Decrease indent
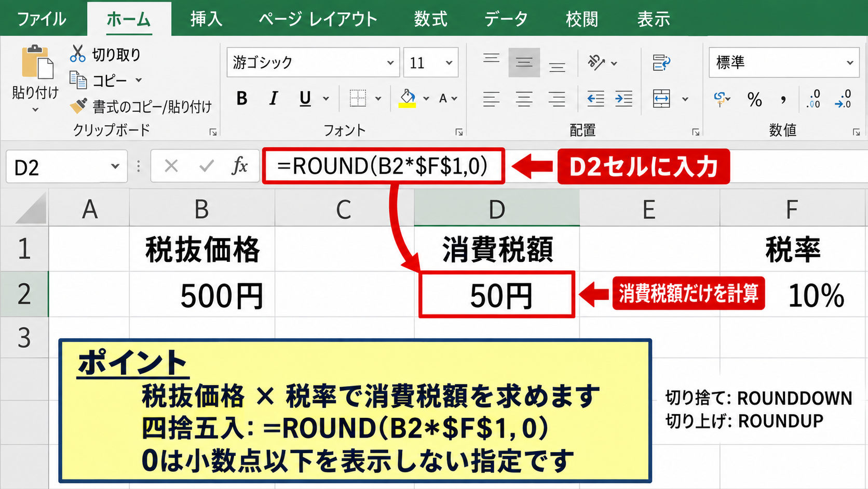Image resolution: width=868 pixels, height=489 pixels. point(595,98)
